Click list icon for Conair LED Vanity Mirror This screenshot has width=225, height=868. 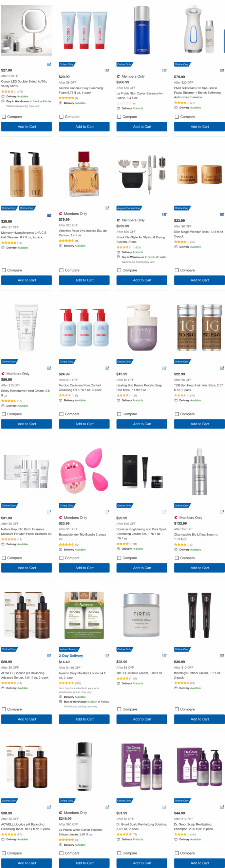click(x=49, y=64)
